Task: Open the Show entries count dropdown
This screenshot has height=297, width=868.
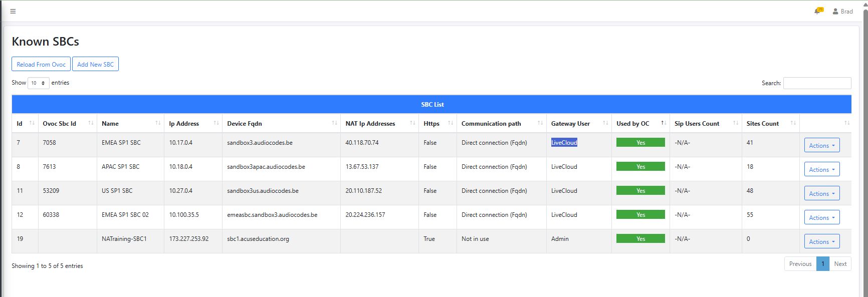Action: pyautogui.click(x=38, y=83)
